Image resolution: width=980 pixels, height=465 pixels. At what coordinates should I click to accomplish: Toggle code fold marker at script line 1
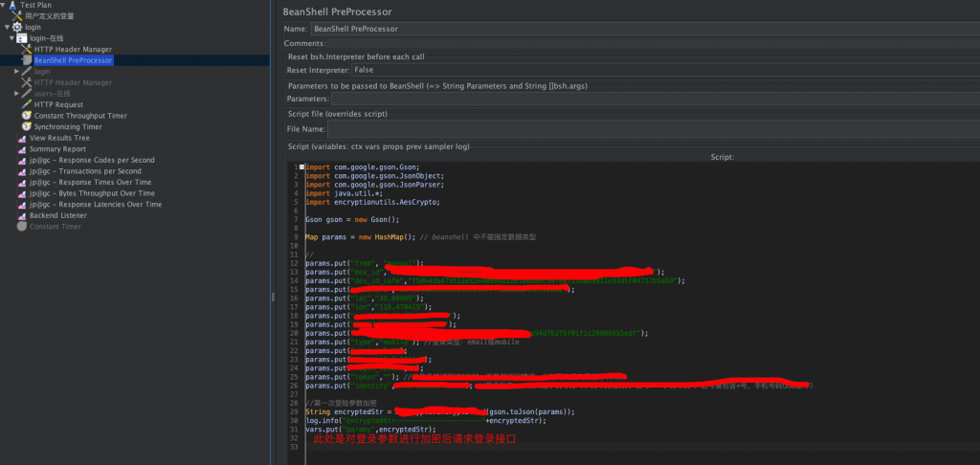(x=302, y=167)
